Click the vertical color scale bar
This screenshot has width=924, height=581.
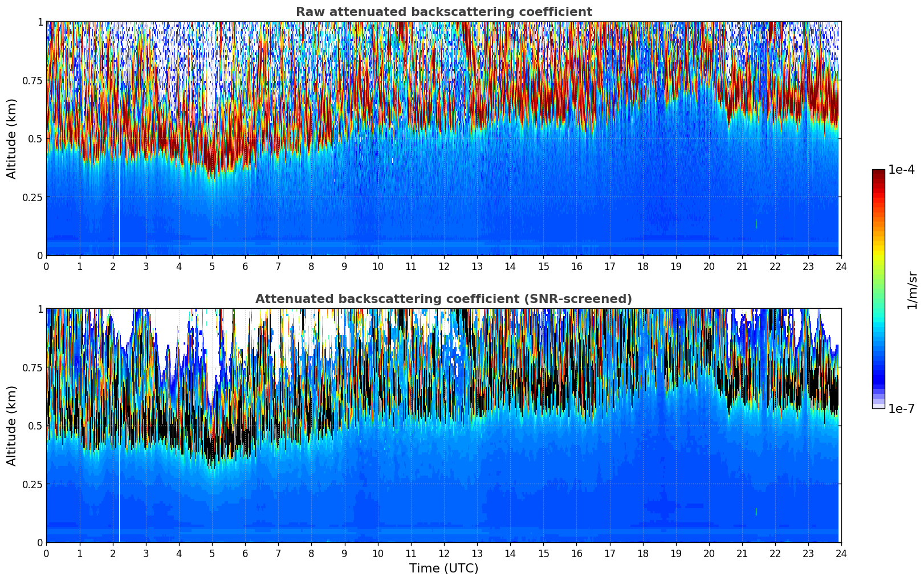tap(878, 289)
